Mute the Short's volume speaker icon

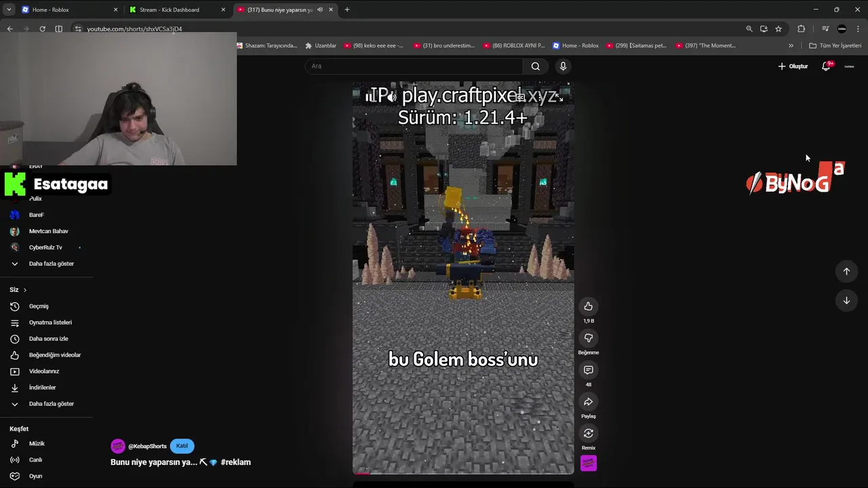click(x=391, y=97)
